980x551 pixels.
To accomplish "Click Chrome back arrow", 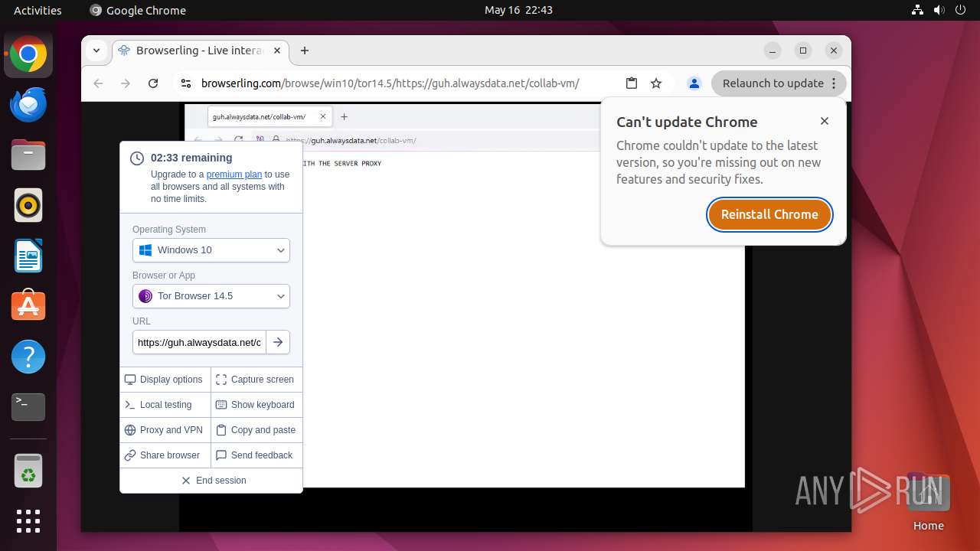I will pyautogui.click(x=98, y=83).
